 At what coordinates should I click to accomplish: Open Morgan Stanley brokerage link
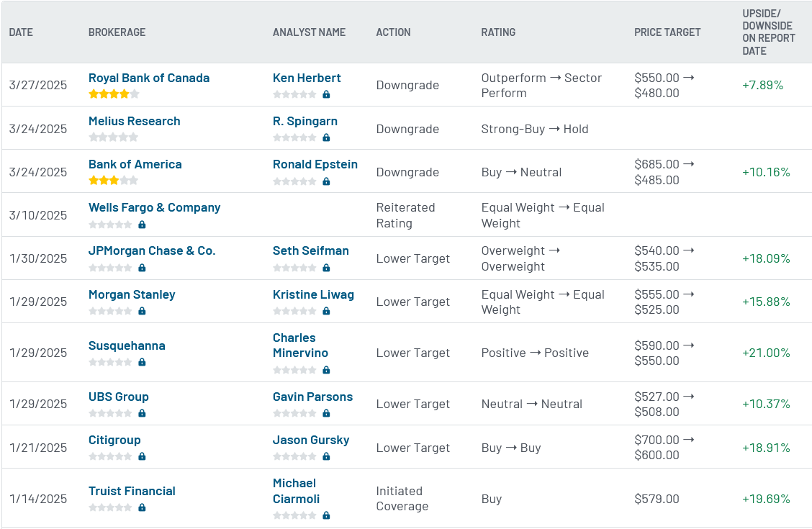click(x=132, y=294)
